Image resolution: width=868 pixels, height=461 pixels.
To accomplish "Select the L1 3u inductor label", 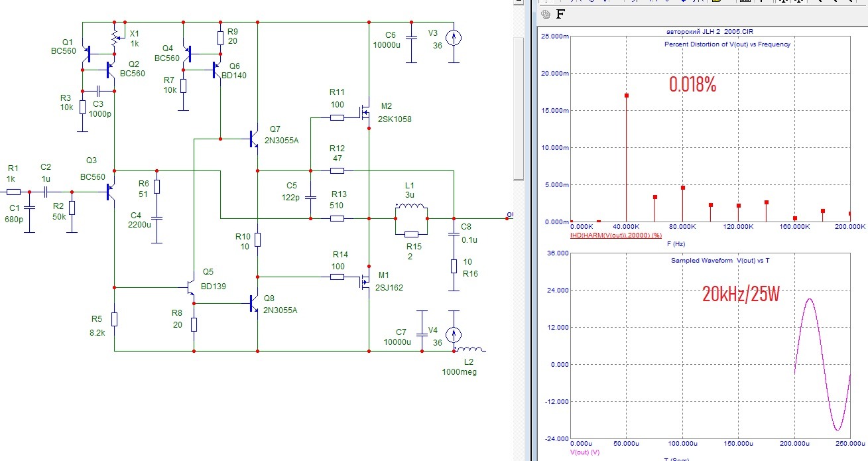I will [410, 189].
